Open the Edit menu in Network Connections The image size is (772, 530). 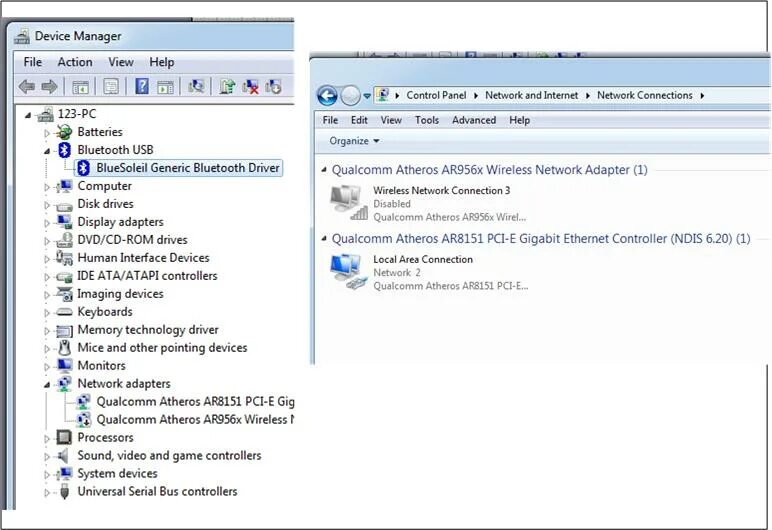coord(359,120)
